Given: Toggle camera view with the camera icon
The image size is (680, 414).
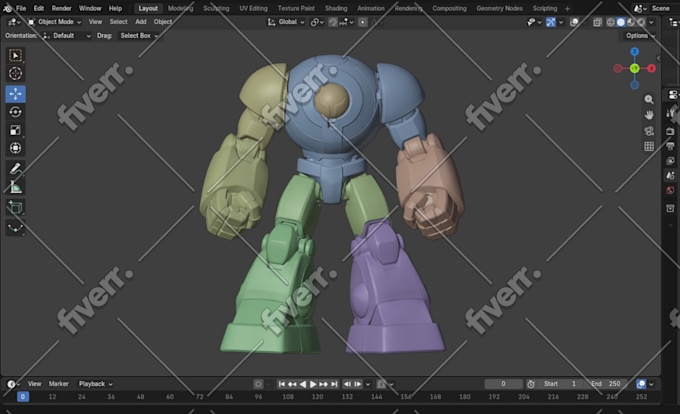Looking at the screenshot, I should pyautogui.click(x=649, y=131).
